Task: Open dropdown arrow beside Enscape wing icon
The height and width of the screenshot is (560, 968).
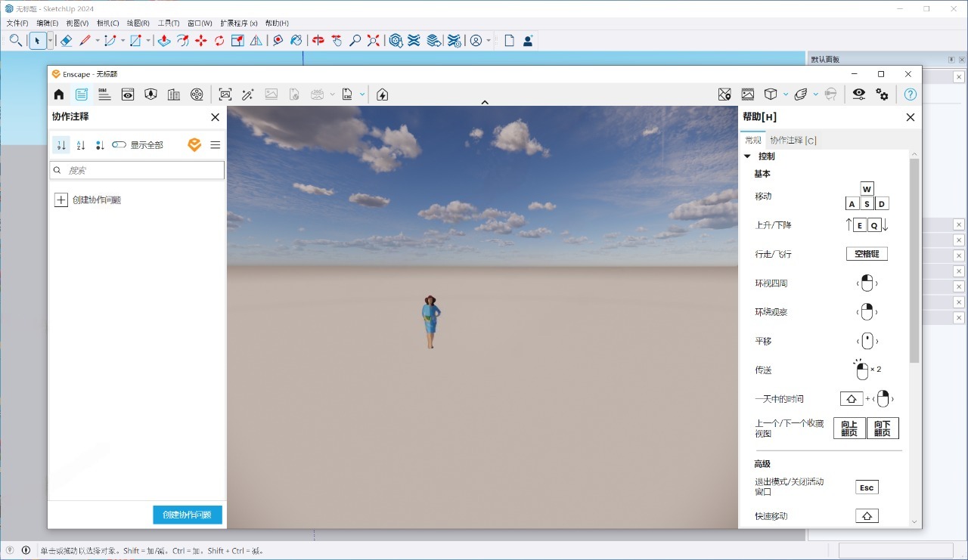Action: (815, 94)
